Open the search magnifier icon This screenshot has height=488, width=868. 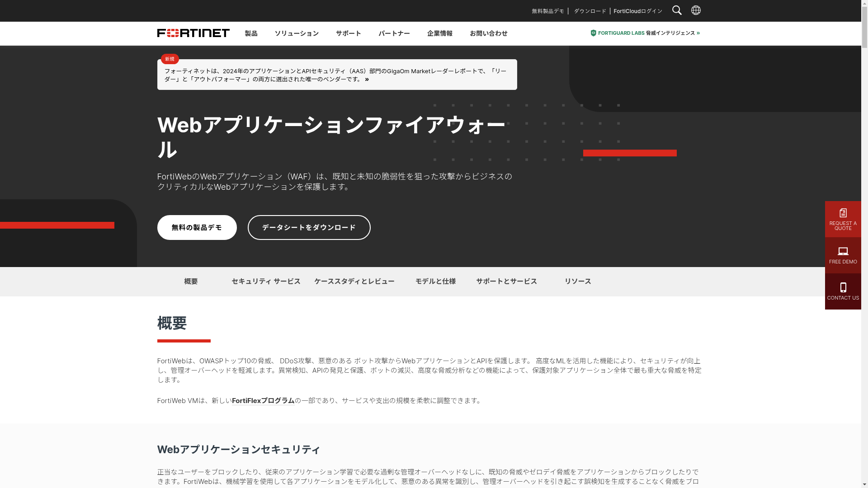[677, 10]
